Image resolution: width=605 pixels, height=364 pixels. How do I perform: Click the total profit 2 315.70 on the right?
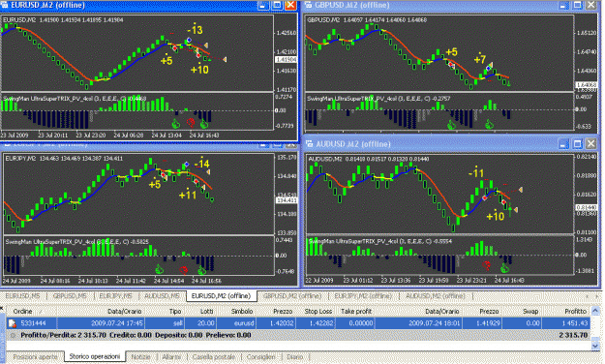coord(573,335)
